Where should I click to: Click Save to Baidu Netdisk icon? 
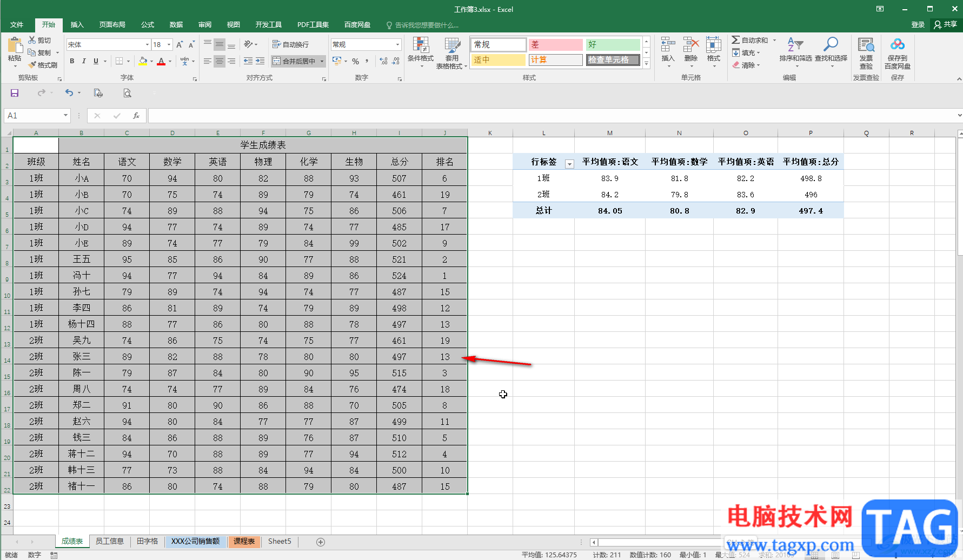pyautogui.click(x=898, y=45)
